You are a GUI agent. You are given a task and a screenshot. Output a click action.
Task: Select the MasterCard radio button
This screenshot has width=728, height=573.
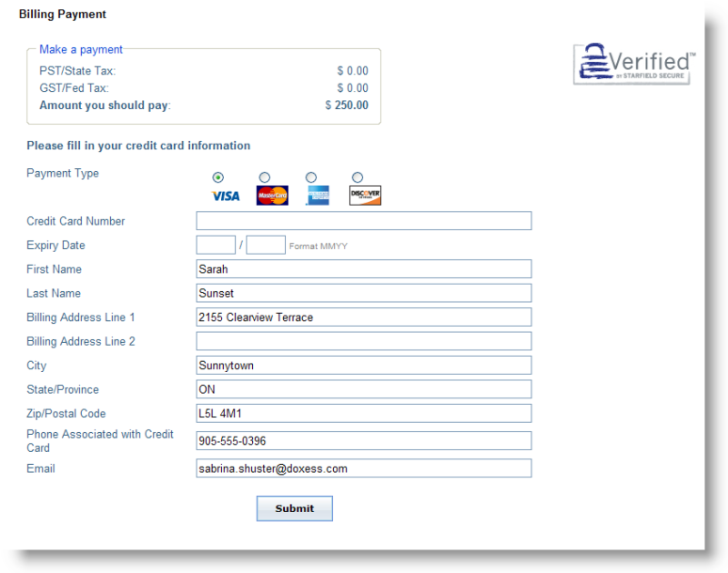[265, 177]
